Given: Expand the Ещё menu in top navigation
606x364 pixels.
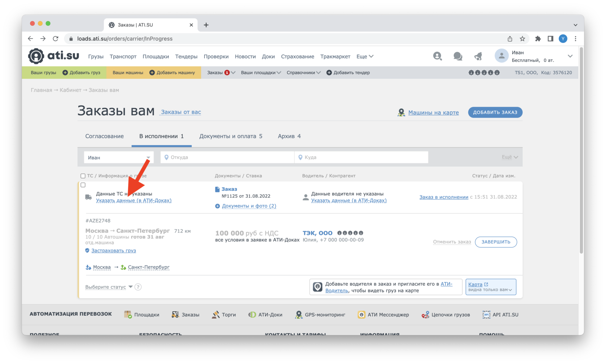Looking at the screenshot, I should tap(365, 56).
